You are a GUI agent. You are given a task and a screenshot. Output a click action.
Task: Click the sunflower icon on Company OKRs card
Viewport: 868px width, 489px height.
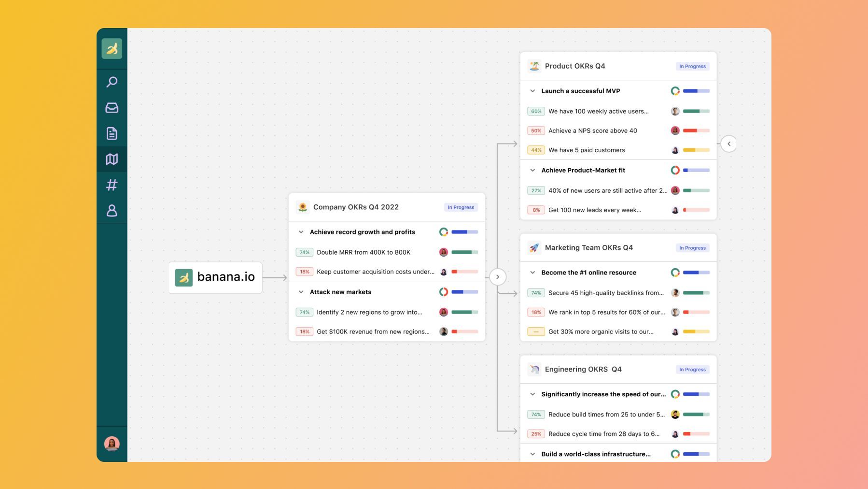click(303, 207)
